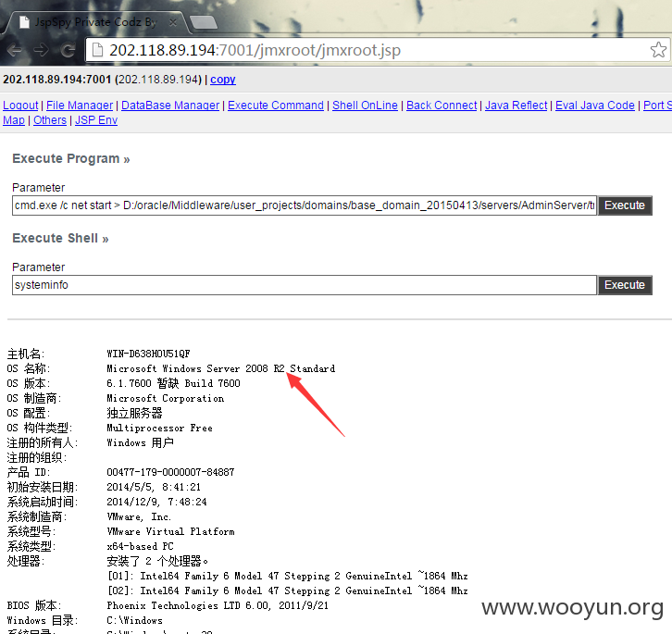The width and height of the screenshot is (672, 634).
Task: Click the [02] Intel64 processor line
Action: (288, 590)
